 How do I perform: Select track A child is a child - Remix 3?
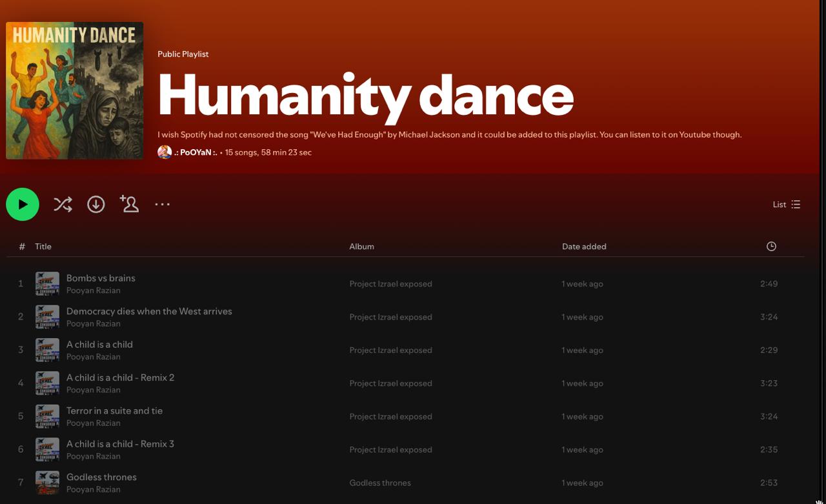click(120, 444)
